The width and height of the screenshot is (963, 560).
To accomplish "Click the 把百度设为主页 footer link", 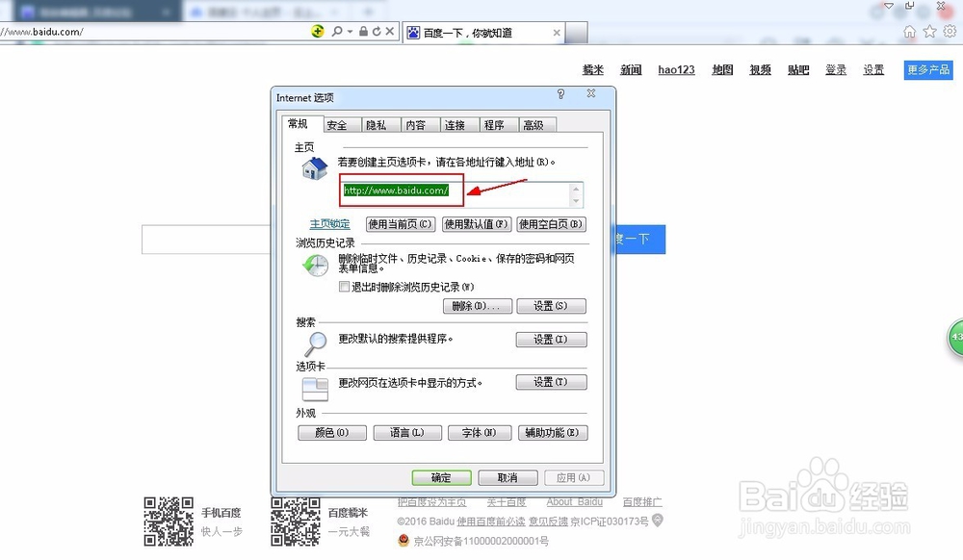I will tap(431, 501).
